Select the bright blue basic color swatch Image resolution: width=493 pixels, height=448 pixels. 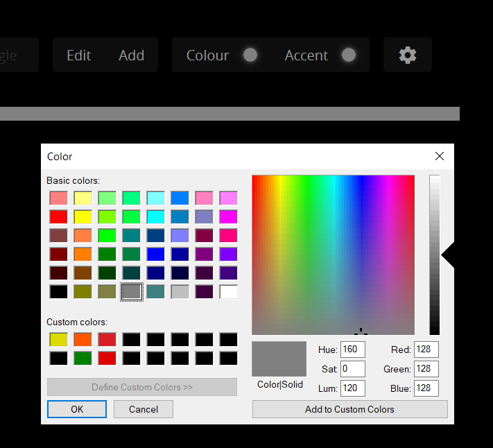pos(155,254)
